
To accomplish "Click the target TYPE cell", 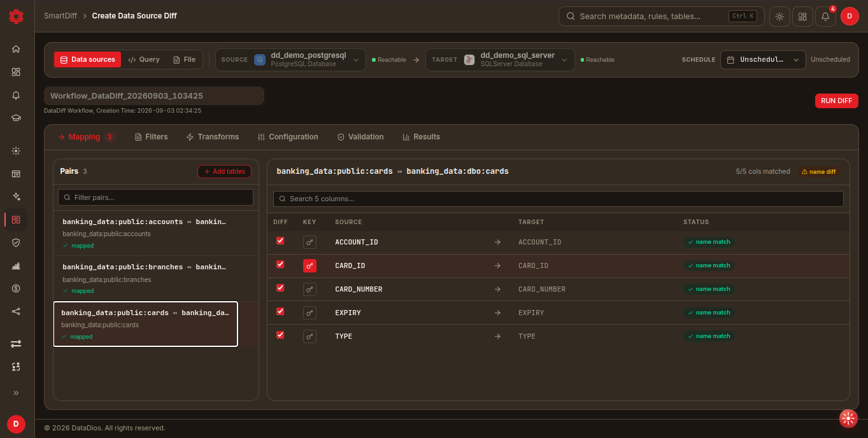I will coord(527,336).
